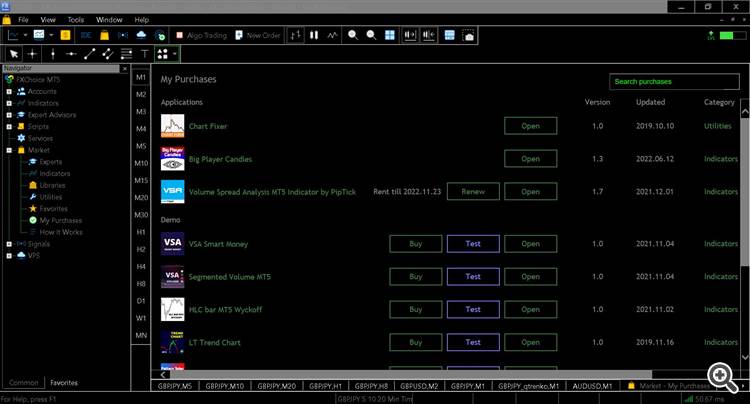Expand the Accounts node in Navigator
Viewport: 750px width, 404px height.
(9, 91)
